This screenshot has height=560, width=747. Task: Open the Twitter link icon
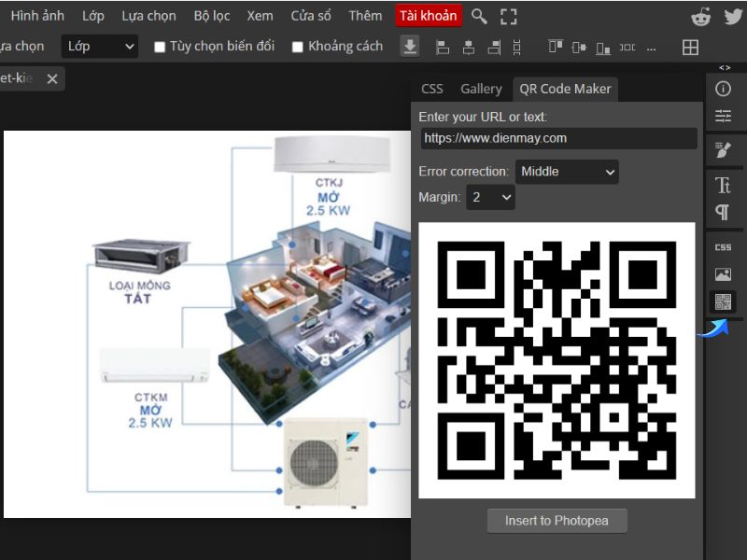pyautogui.click(x=733, y=17)
